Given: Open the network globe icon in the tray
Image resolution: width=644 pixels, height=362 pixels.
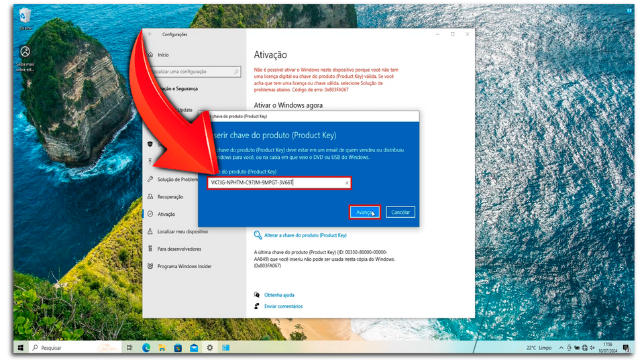Looking at the screenshot, I should click(584, 348).
